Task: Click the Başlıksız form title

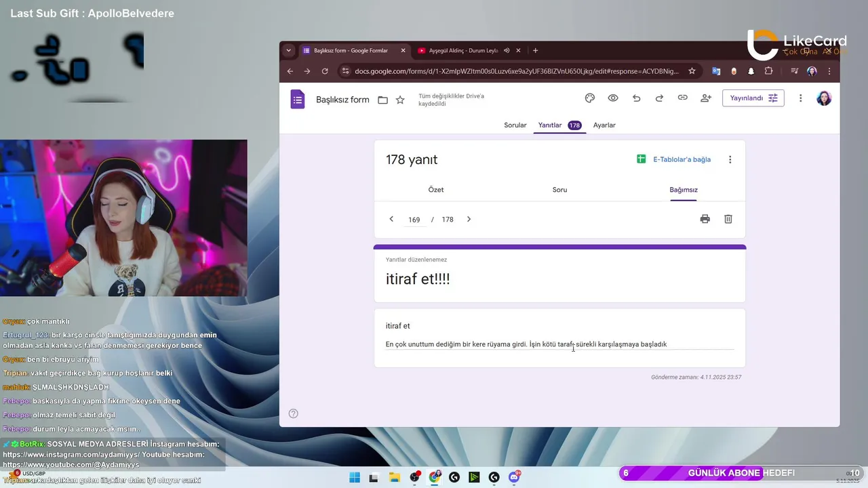Action: (342, 100)
